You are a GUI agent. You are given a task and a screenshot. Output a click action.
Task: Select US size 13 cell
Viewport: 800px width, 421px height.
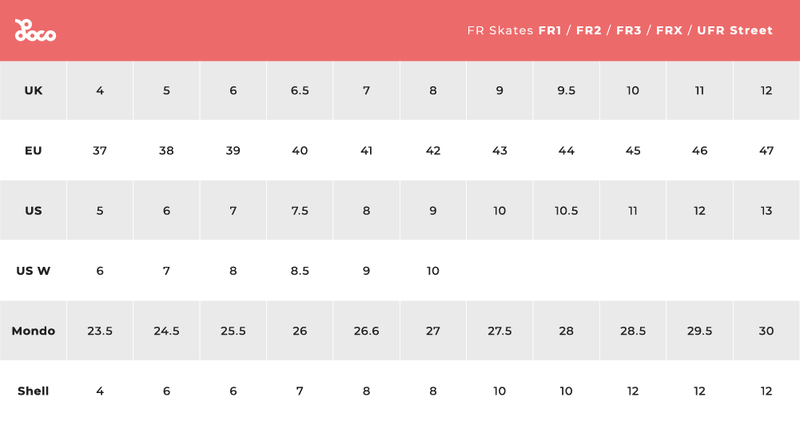click(766, 211)
